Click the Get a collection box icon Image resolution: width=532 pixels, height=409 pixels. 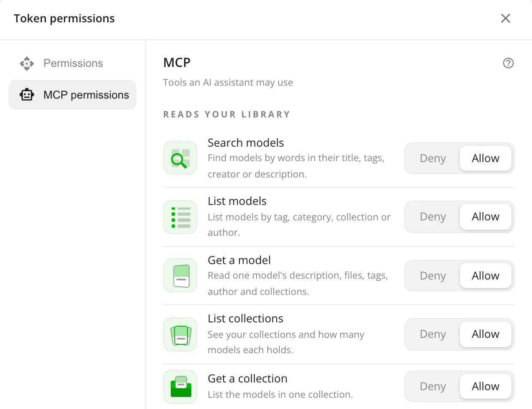click(180, 387)
